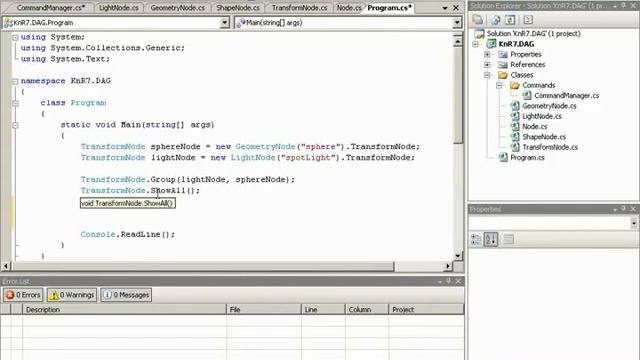640x360 pixels.
Task: Select the Commands folder icon
Action: (515, 85)
